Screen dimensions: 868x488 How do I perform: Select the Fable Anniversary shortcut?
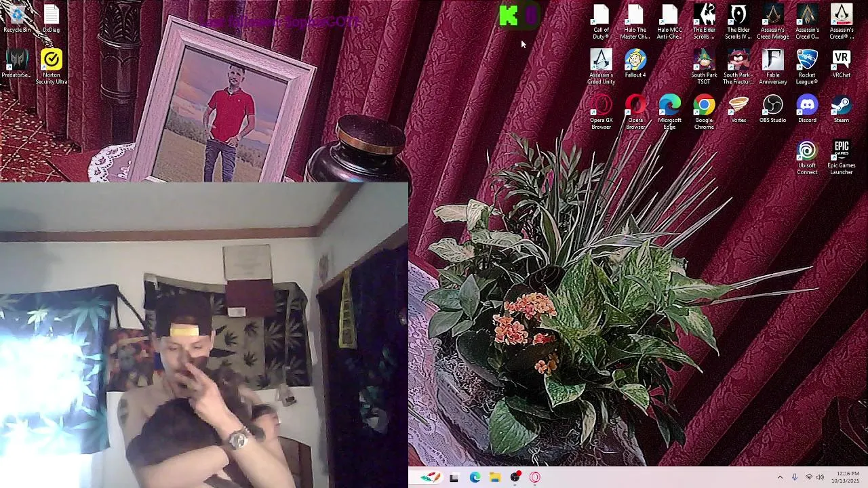(773, 67)
